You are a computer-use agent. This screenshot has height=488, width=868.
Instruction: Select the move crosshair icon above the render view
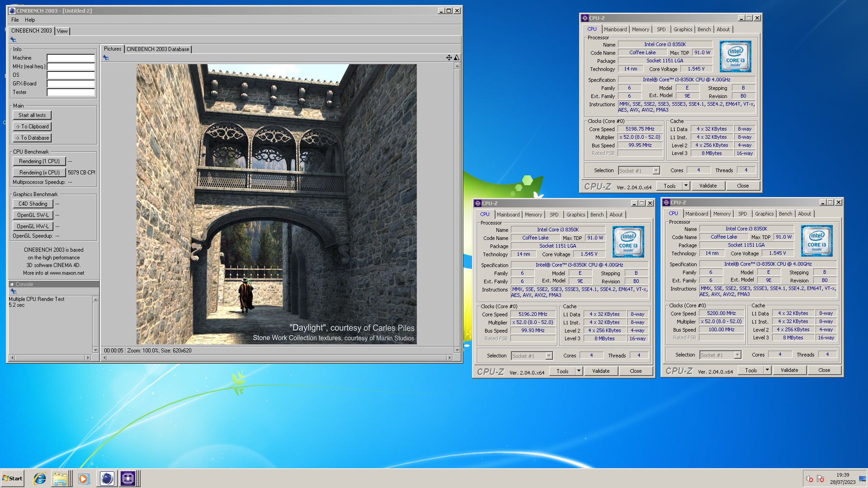point(449,57)
